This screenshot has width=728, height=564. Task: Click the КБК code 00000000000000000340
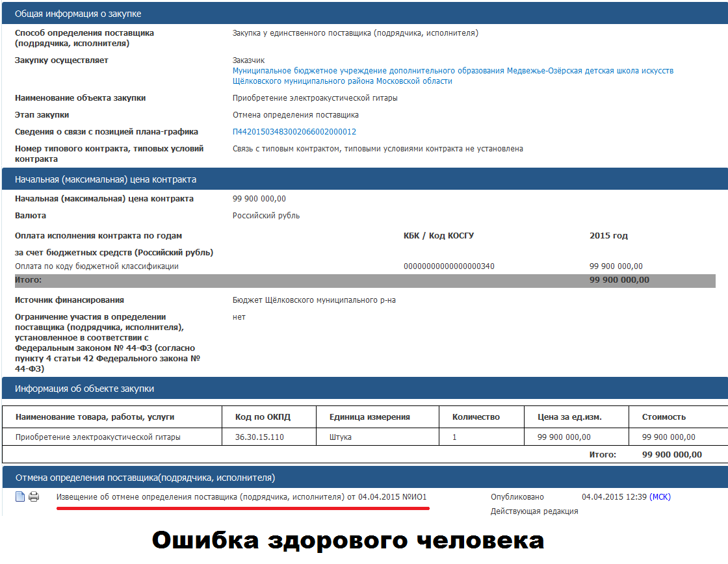pos(449,266)
